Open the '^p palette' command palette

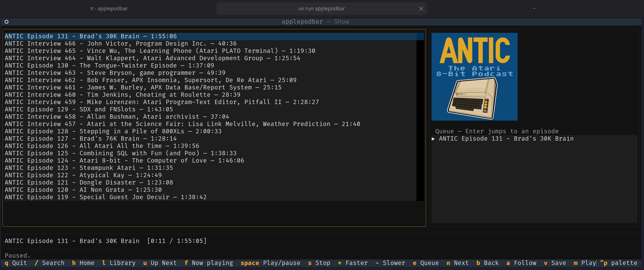click(x=619, y=263)
